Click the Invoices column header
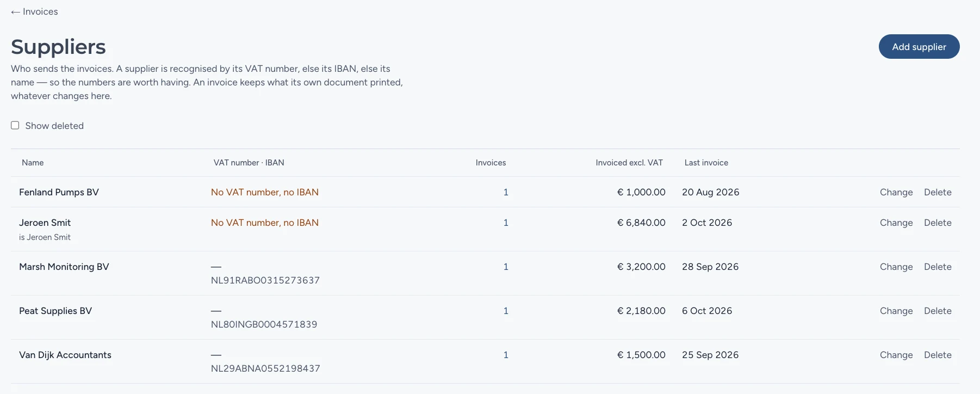 click(491, 163)
